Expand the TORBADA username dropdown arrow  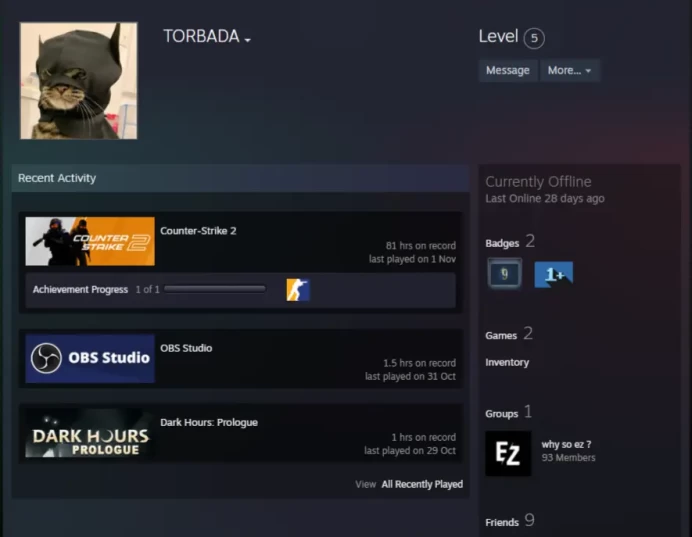(248, 40)
